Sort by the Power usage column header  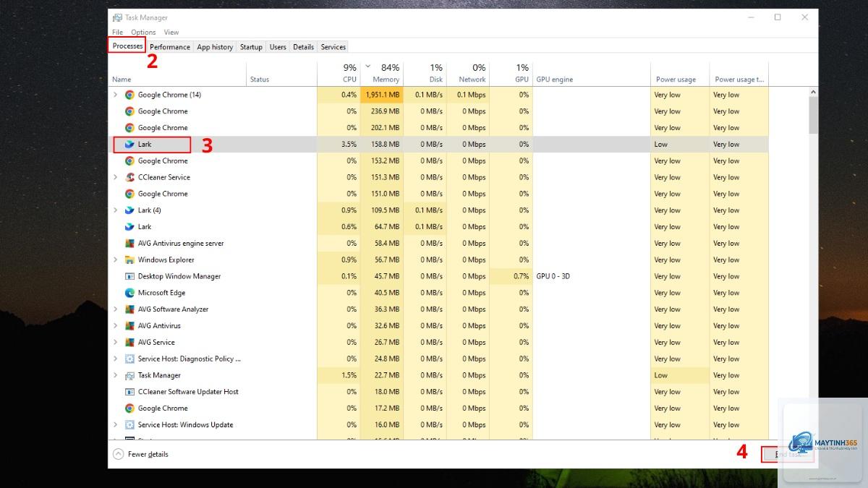(x=679, y=73)
